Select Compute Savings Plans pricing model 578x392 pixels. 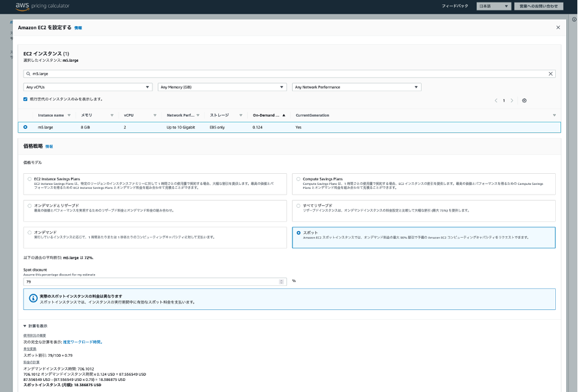(x=298, y=179)
